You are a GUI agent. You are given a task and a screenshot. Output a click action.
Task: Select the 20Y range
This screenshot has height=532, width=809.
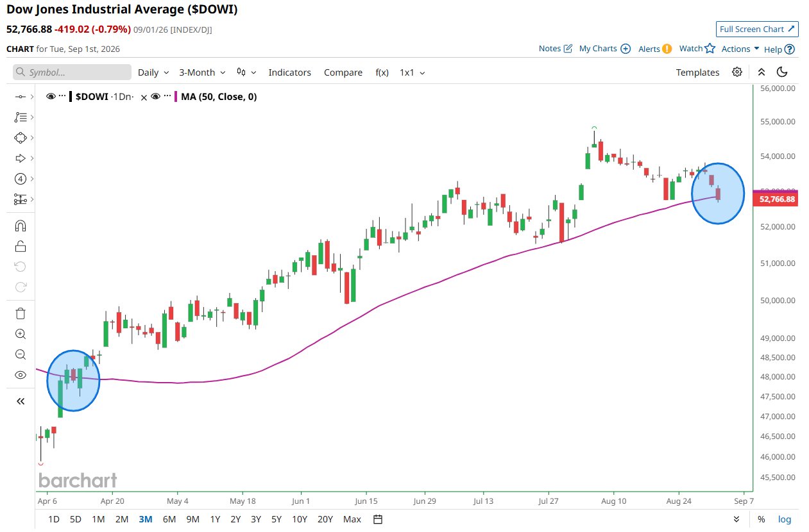coord(325,519)
